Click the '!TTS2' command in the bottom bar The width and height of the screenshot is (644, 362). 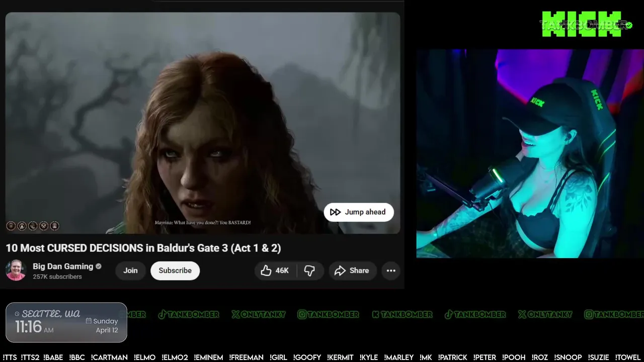(x=30, y=357)
